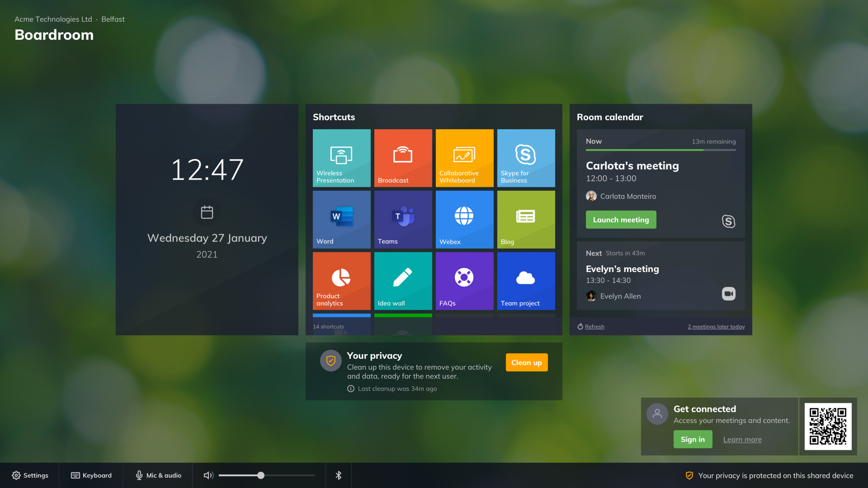
Task: Clean up this device
Action: click(x=526, y=362)
